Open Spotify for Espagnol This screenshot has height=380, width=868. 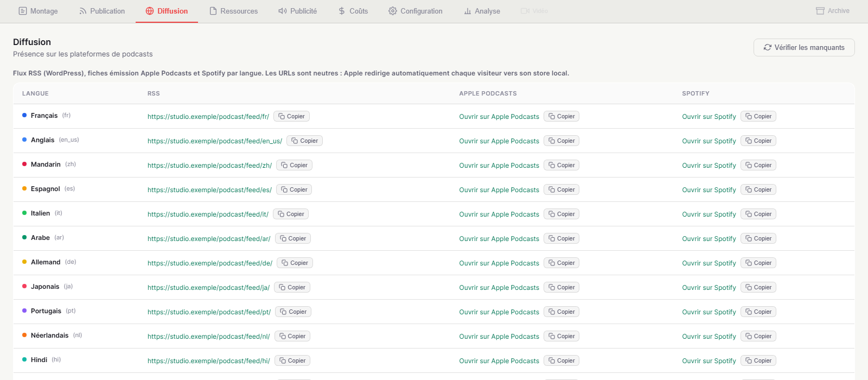point(709,190)
